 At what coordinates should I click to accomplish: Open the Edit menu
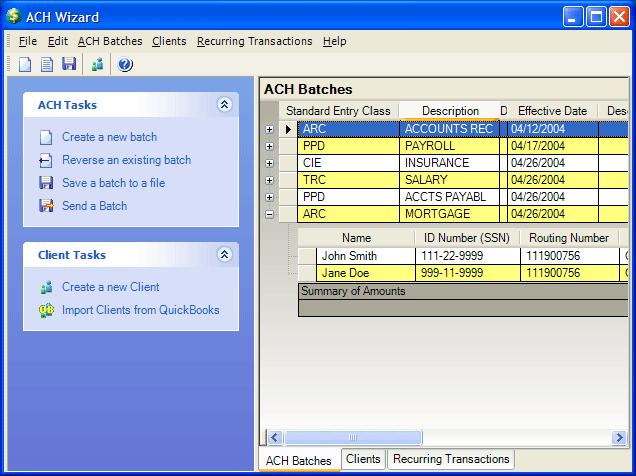coord(58,41)
